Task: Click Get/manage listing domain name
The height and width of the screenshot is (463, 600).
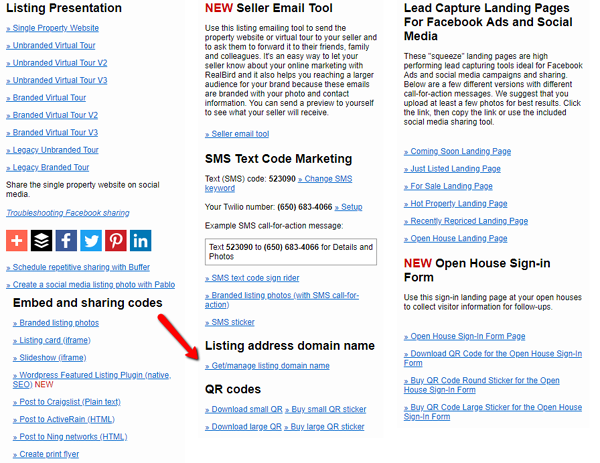Action: 267,366
